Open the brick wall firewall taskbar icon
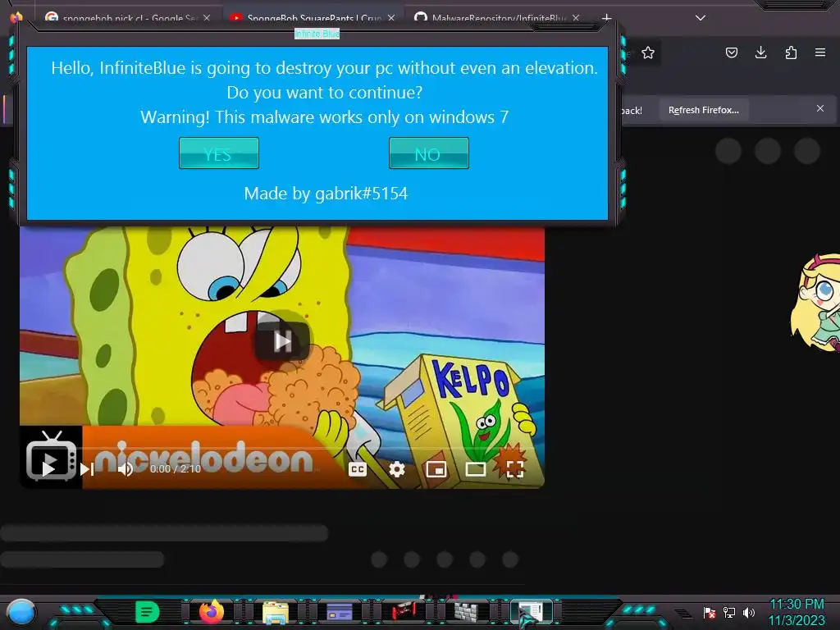The image size is (840, 630). pos(467,612)
